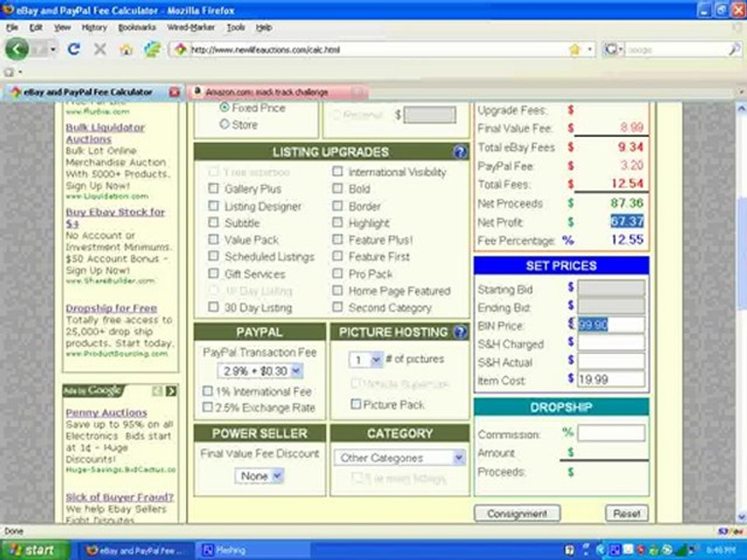Check the Border upgrade
The width and height of the screenshot is (747, 560).
click(x=337, y=205)
